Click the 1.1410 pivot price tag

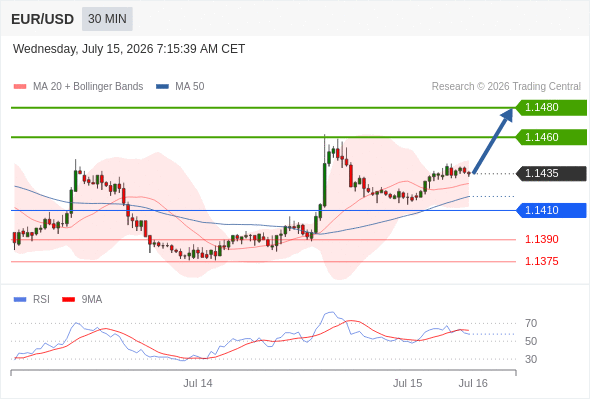point(551,210)
